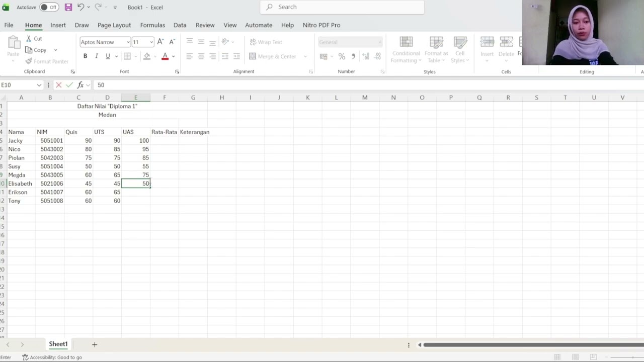Click Insert cells button
The image size is (644, 362).
click(487, 50)
